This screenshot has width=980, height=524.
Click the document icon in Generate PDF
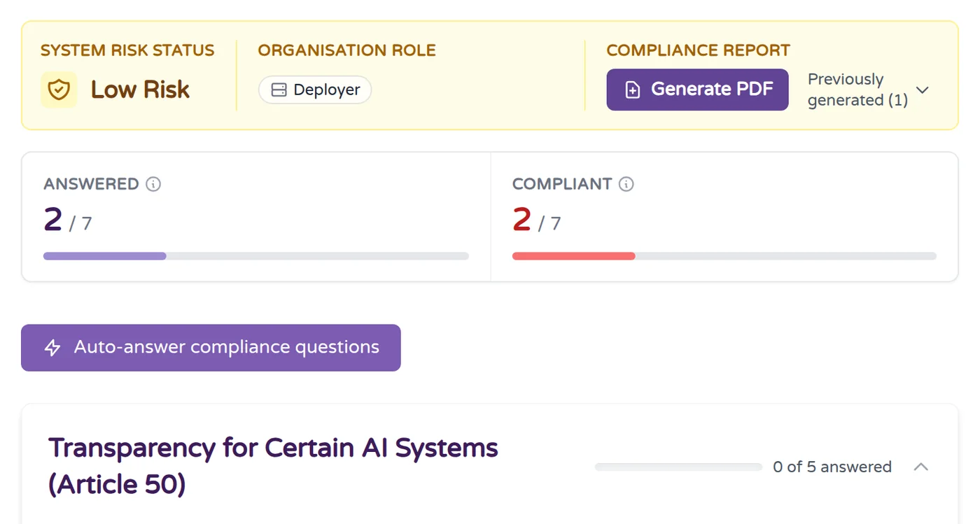click(633, 90)
